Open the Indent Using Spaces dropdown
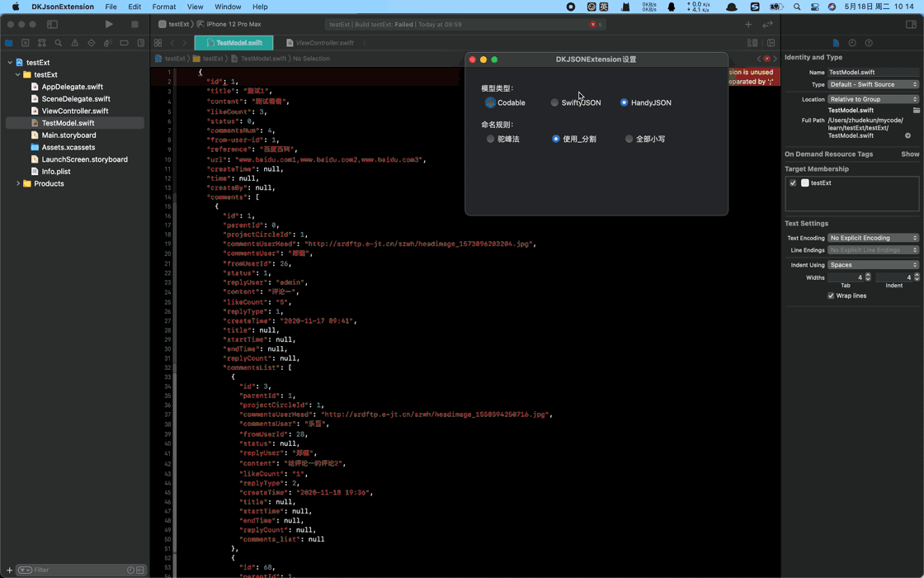Screen dimensions: 924x578 (x=874, y=265)
